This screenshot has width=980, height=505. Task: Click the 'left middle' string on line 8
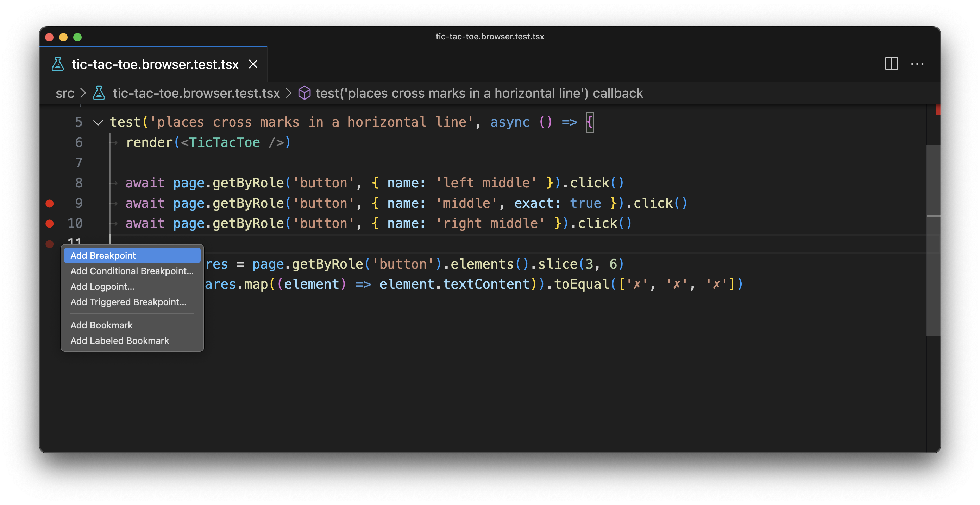(x=486, y=183)
